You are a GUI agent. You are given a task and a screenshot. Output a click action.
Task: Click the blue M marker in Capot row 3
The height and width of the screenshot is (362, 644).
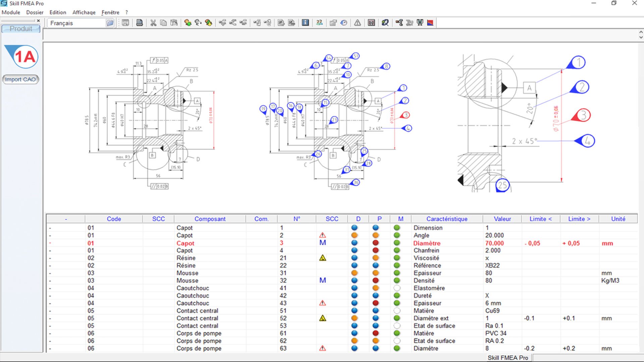click(x=323, y=243)
